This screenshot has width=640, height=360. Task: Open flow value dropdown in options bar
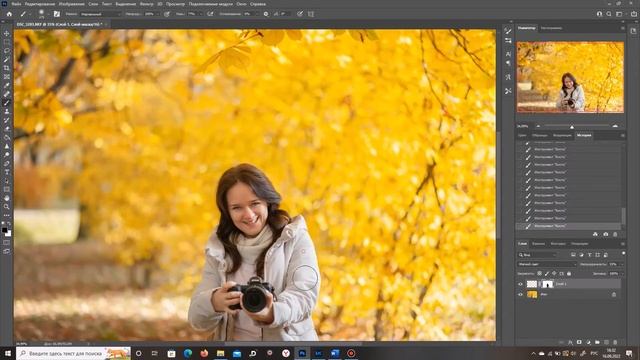point(201,14)
